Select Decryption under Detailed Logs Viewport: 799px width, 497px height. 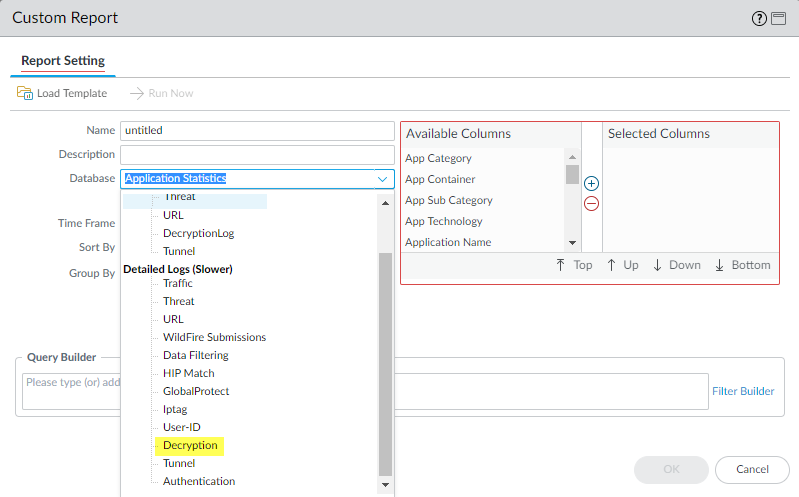pos(190,445)
